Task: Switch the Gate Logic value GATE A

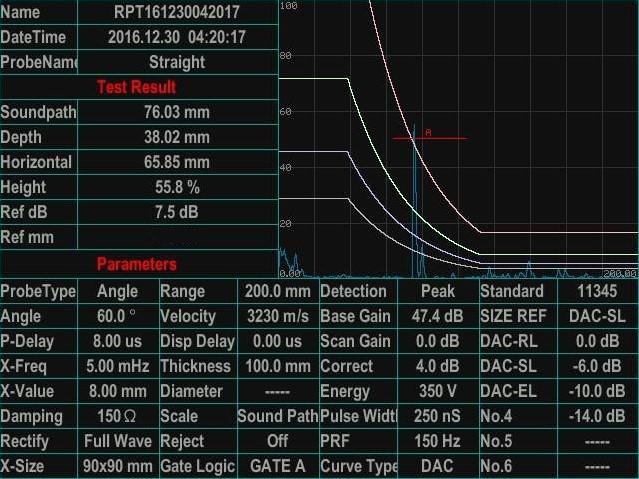Action: (277, 466)
